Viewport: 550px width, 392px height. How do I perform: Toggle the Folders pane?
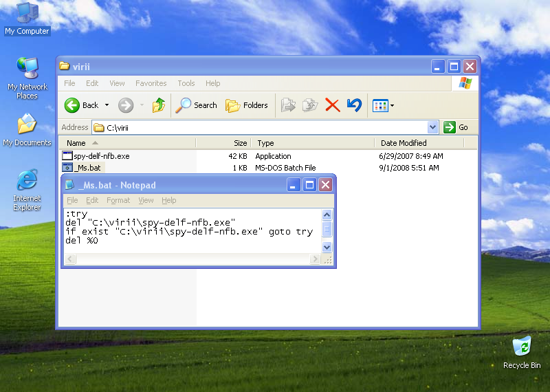247,105
